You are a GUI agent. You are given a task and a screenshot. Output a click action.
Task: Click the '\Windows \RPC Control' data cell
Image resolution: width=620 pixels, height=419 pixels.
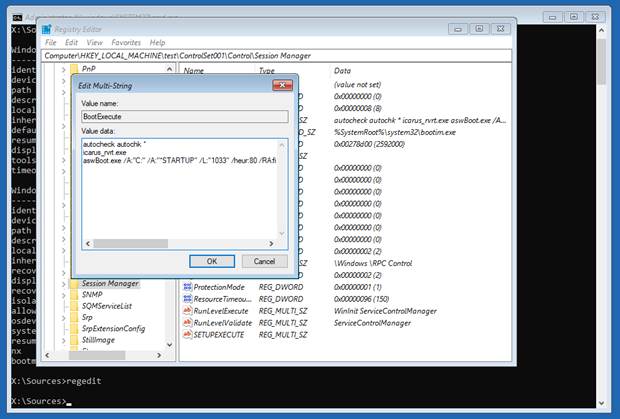[x=373, y=263]
